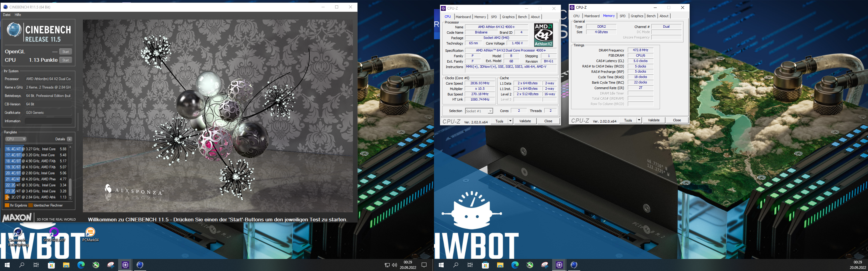Switch to Mainboard tab in the CPU-Z processor window
This screenshot has height=271, width=868.
pyautogui.click(x=463, y=17)
